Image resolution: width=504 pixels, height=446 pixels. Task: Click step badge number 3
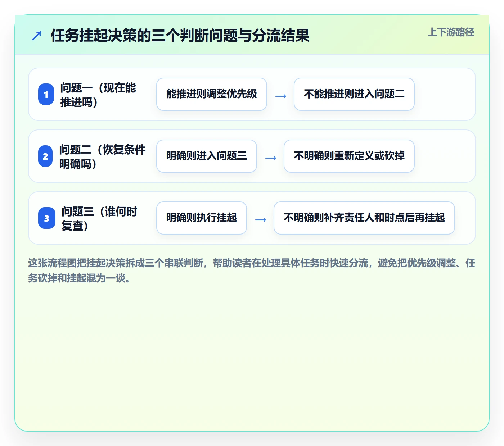[x=47, y=218]
